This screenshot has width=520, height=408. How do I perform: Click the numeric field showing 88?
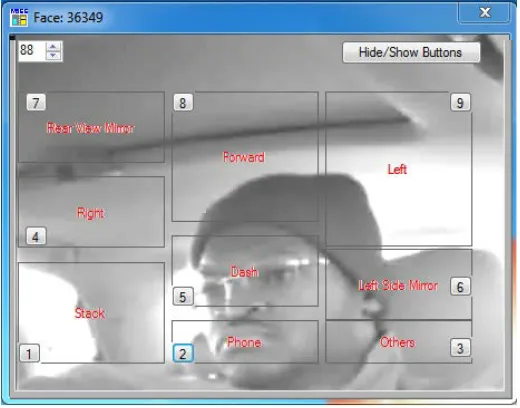pos(32,51)
